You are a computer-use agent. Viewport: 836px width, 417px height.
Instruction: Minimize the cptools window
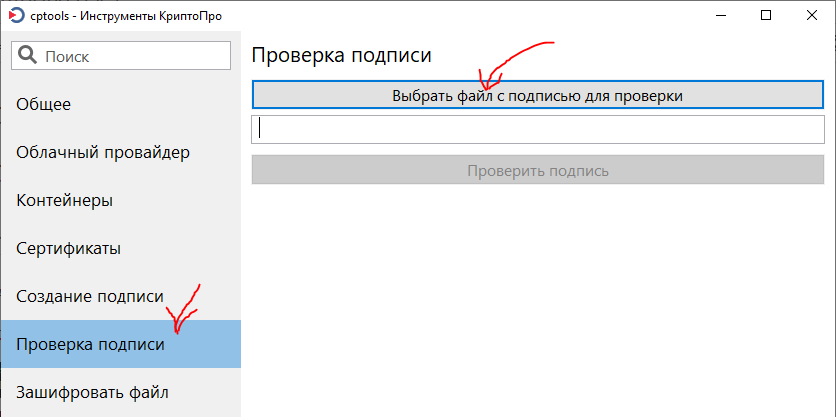tap(720, 16)
